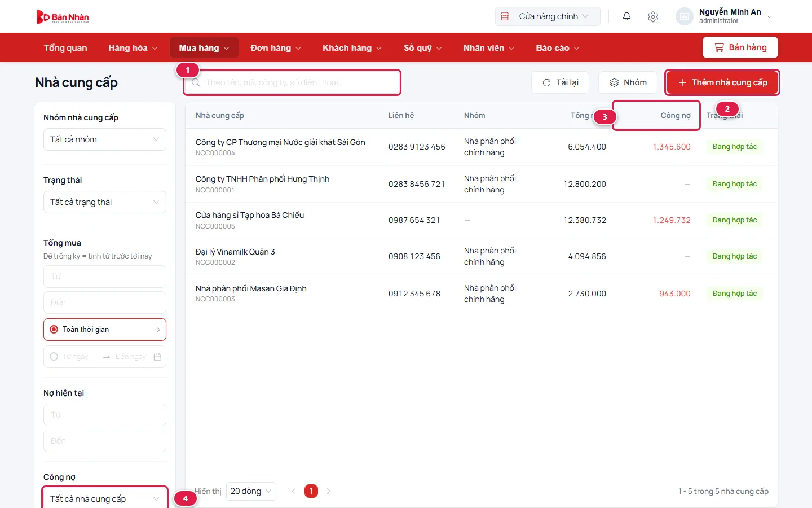The width and height of the screenshot is (812, 508).
Task: Click the Tải lại reload button
Action: coord(560,82)
